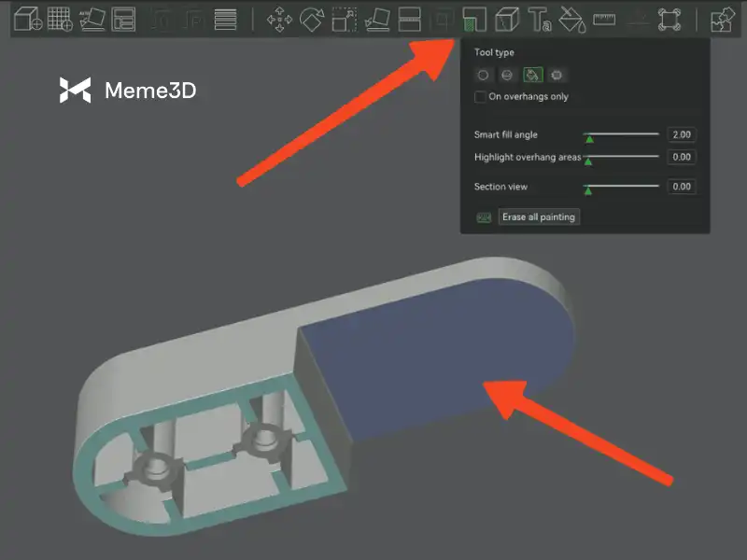
Task: Open the Seam painting tool
Action: 507,19
